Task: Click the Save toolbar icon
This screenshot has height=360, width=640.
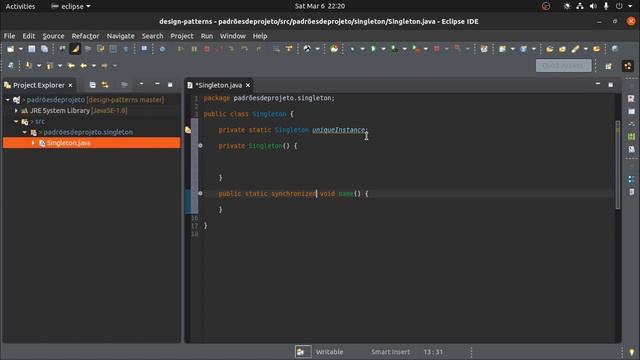Action: tap(31, 49)
